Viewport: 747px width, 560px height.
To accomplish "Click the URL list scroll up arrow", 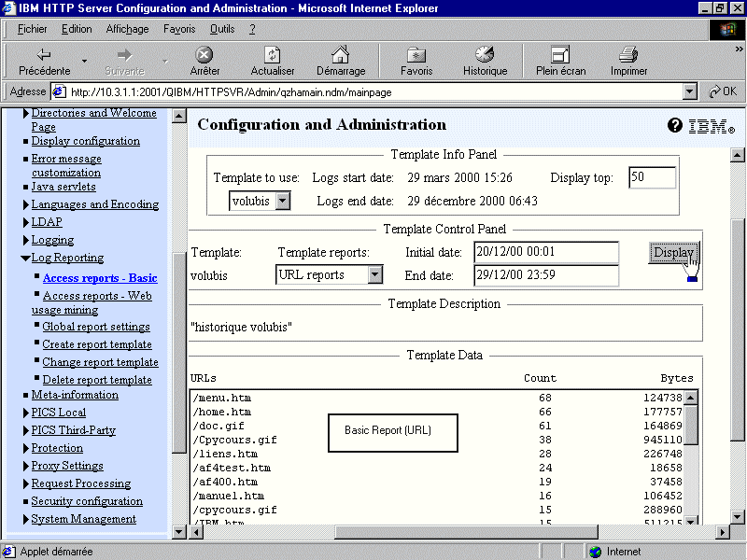I will [690, 398].
